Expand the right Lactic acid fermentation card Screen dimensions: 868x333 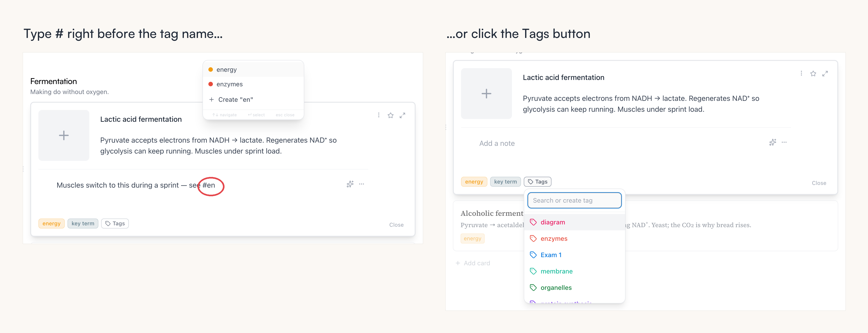(x=825, y=73)
